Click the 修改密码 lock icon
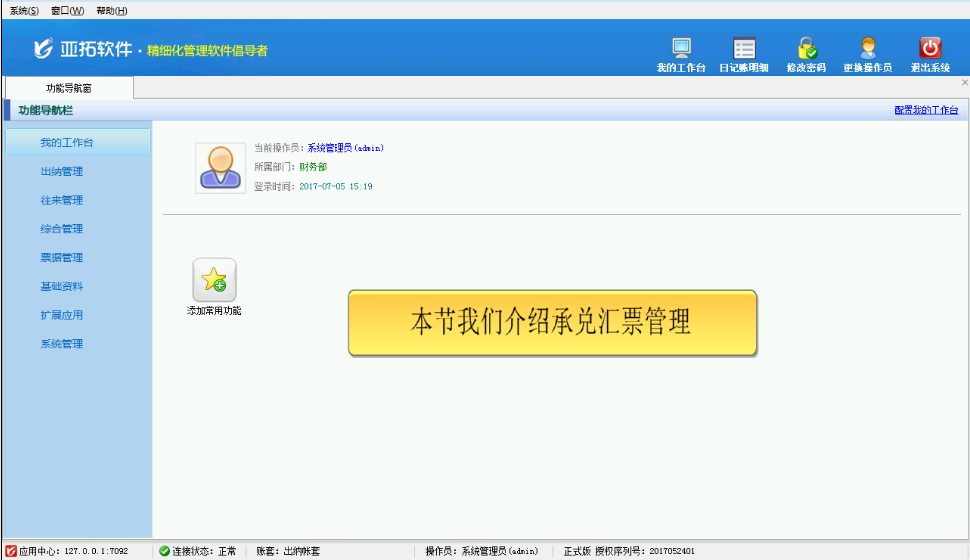Screen dimensions: 970x560 tap(806, 48)
